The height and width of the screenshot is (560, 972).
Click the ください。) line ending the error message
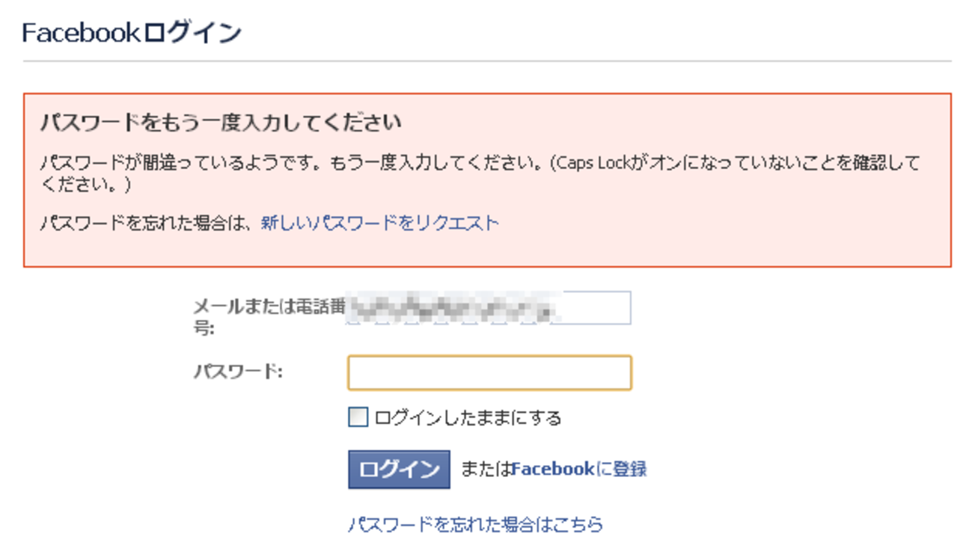pyautogui.click(x=85, y=184)
